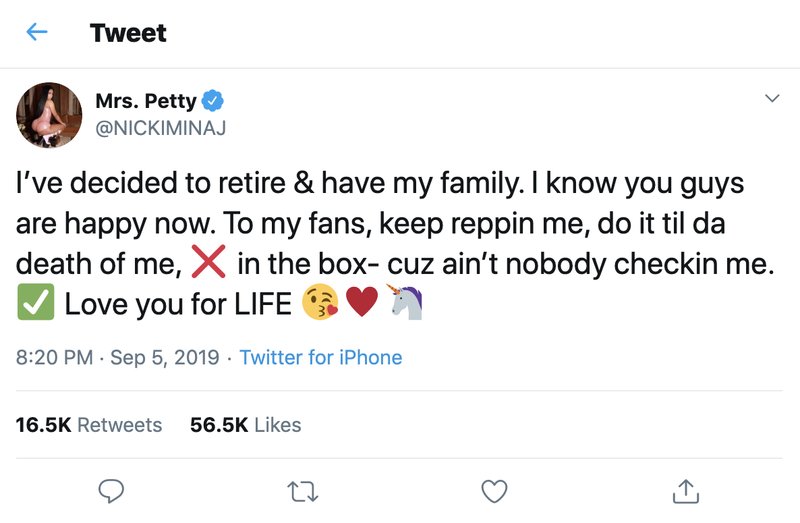Screen dimensions: 800x523
Task: Click the 8:20 PM Sep 5, 2019 timestamp
Action: coord(120,357)
